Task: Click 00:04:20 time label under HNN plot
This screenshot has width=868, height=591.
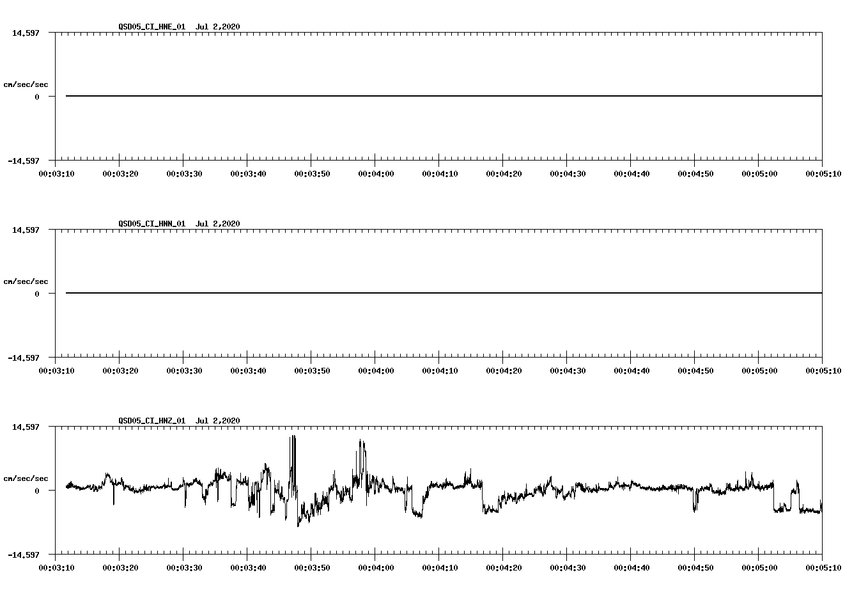Action: [504, 370]
